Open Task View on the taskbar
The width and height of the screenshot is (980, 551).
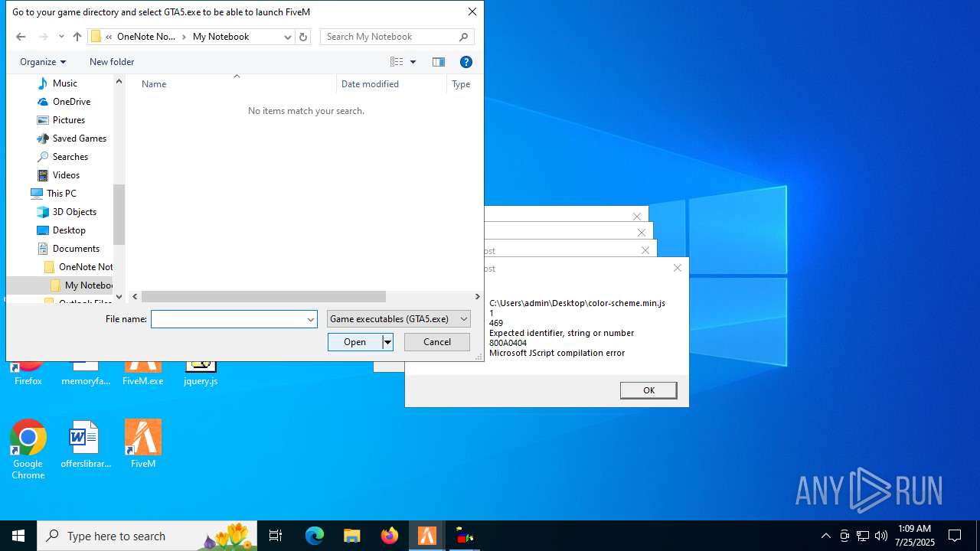pos(276,536)
